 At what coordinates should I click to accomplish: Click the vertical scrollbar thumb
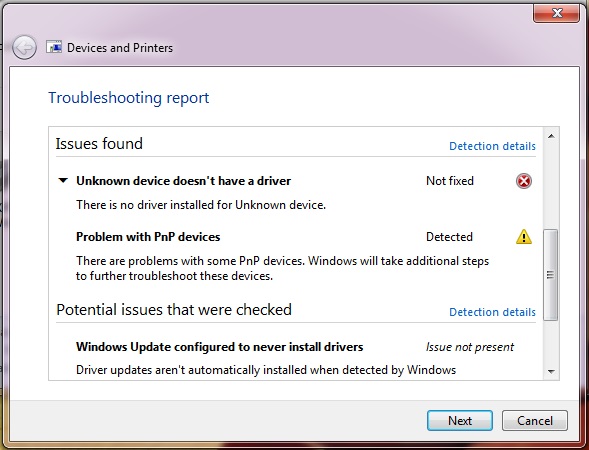[x=551, y=275]
